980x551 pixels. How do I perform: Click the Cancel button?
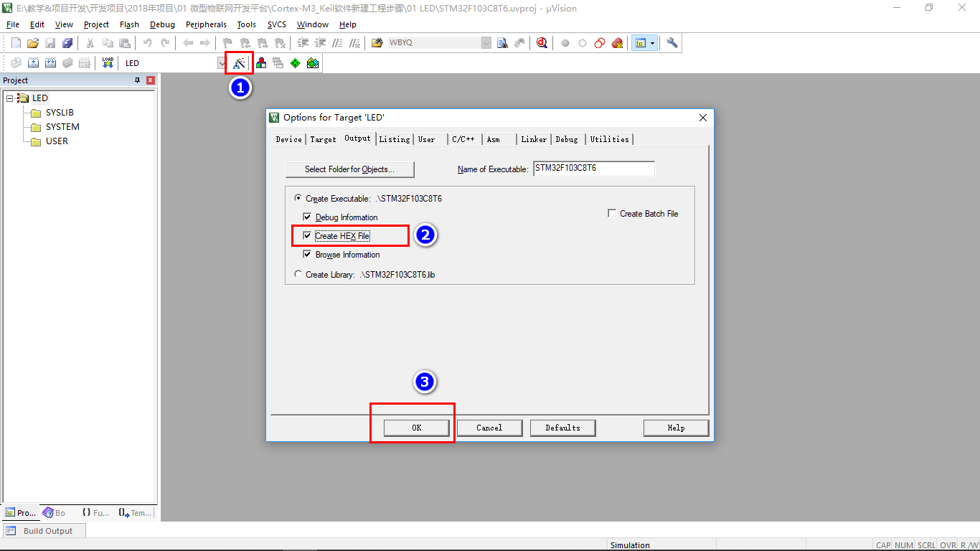point(489,428)
